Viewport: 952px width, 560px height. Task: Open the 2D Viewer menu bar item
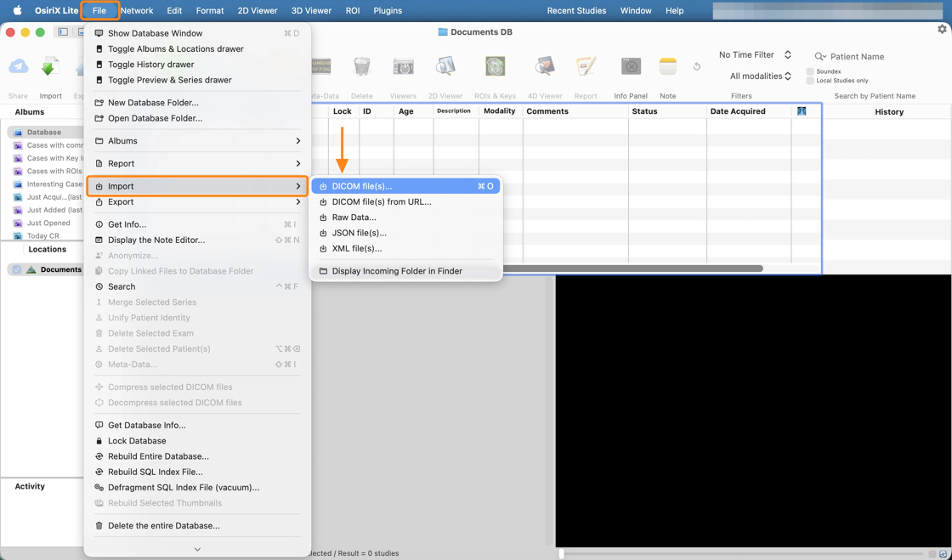pos(258,10)
